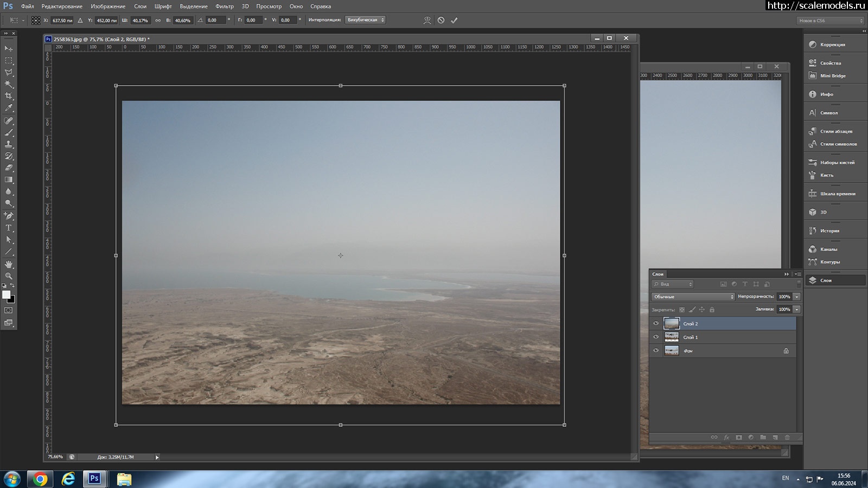
Task: Select the Line shape tool
Action: [x=9, y=252]
